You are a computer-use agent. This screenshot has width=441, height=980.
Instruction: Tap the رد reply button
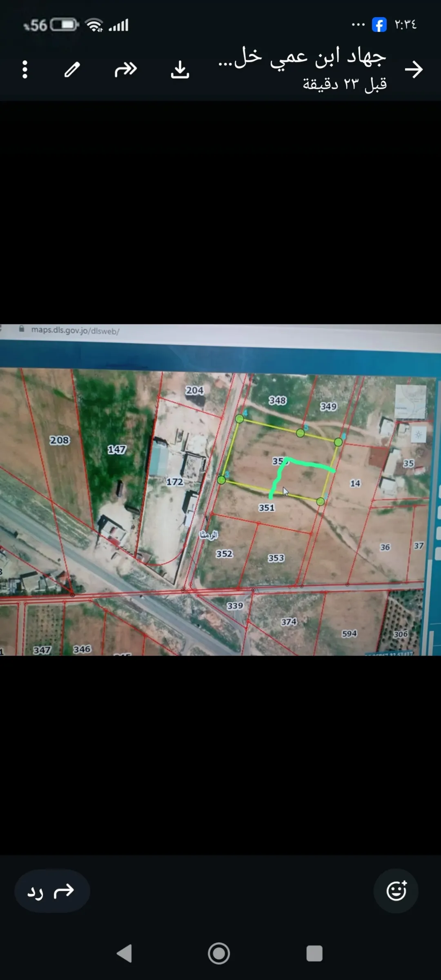pyautogui.click(x=52, y=891)
